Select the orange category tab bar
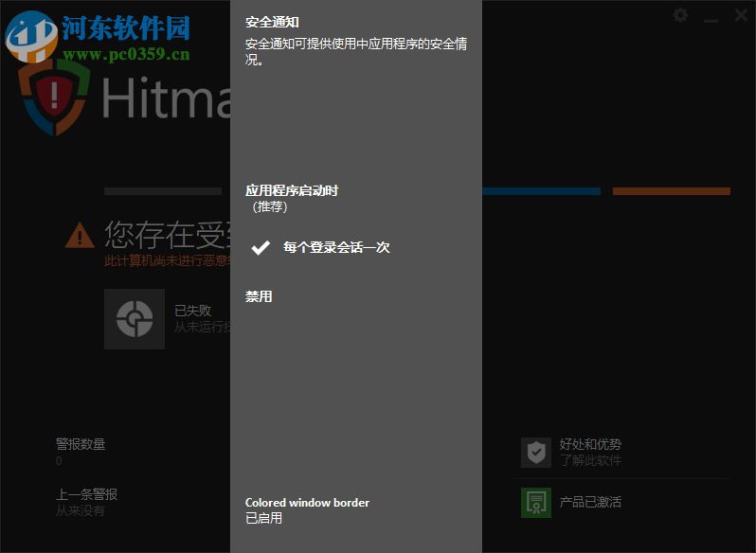This screenshot has width=756, height=553. (671, 191)
